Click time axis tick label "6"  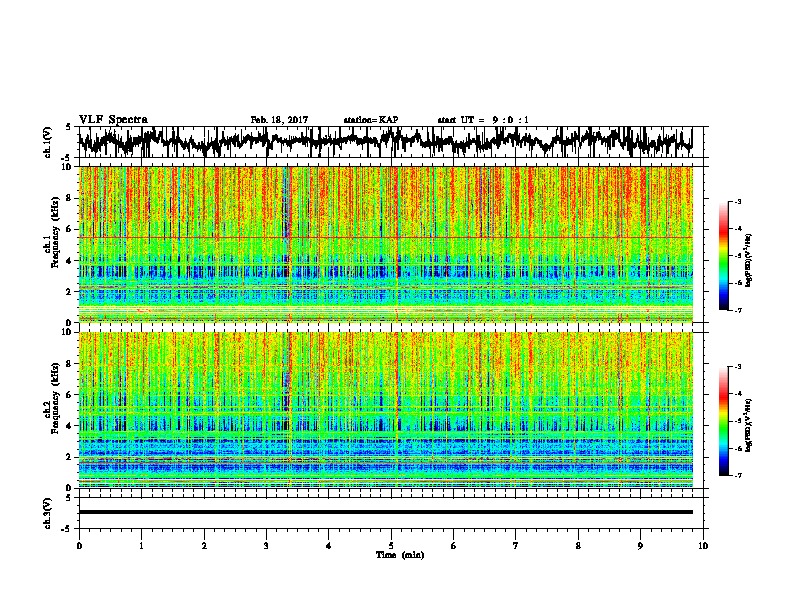click(454, 546)
